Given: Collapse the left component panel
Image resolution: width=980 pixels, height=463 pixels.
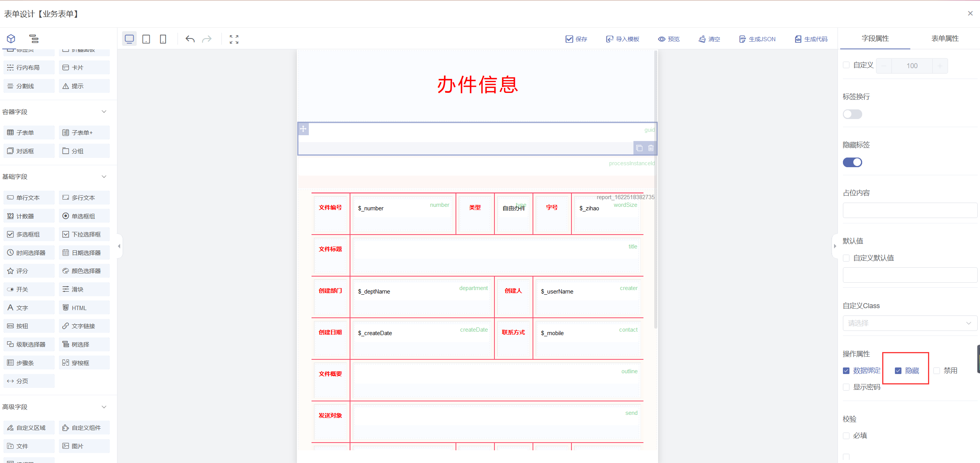Looking at the screenshot, I should [119, 246].
